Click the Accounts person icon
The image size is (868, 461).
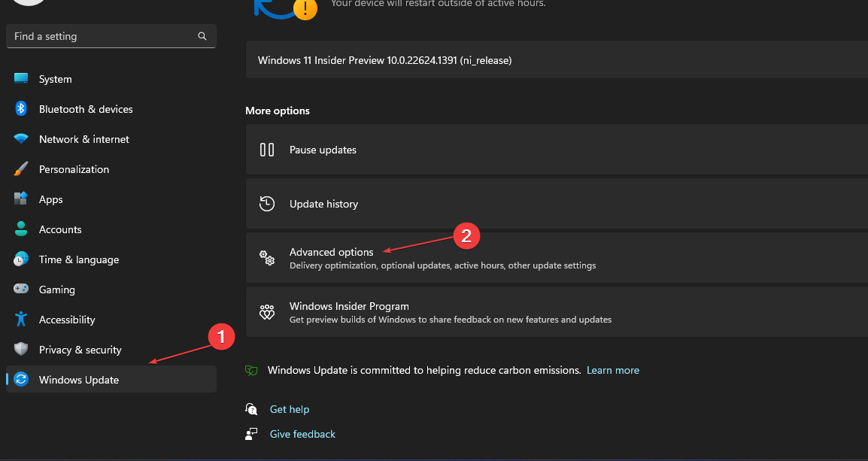[x=21, y=229]
